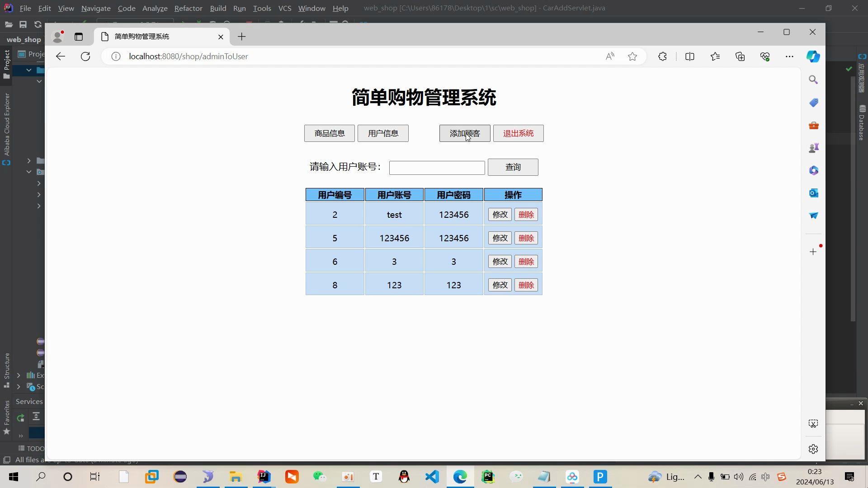Open Edge Settings and more menu

(789, 56)
